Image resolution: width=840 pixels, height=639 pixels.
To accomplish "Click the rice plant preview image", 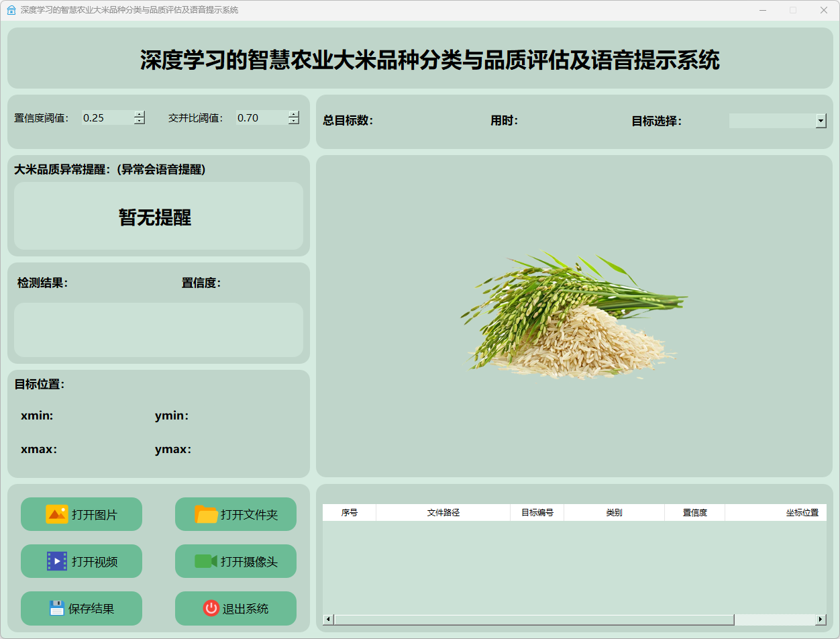I will point(574,316).
